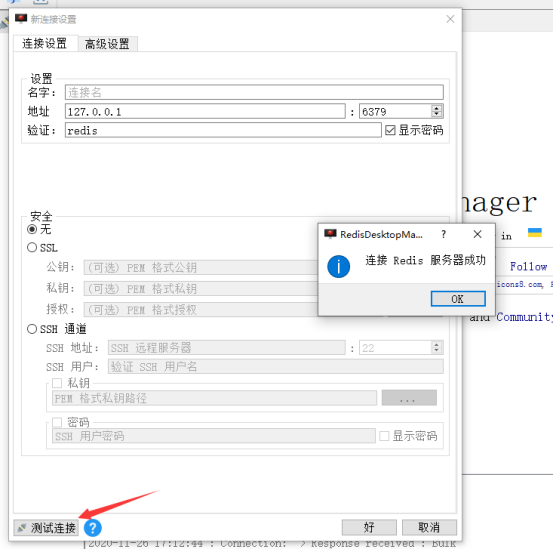Click the address field containing 127.0.0.1
Viewport: 554px width, 549px height.
(x=205, y=112)
